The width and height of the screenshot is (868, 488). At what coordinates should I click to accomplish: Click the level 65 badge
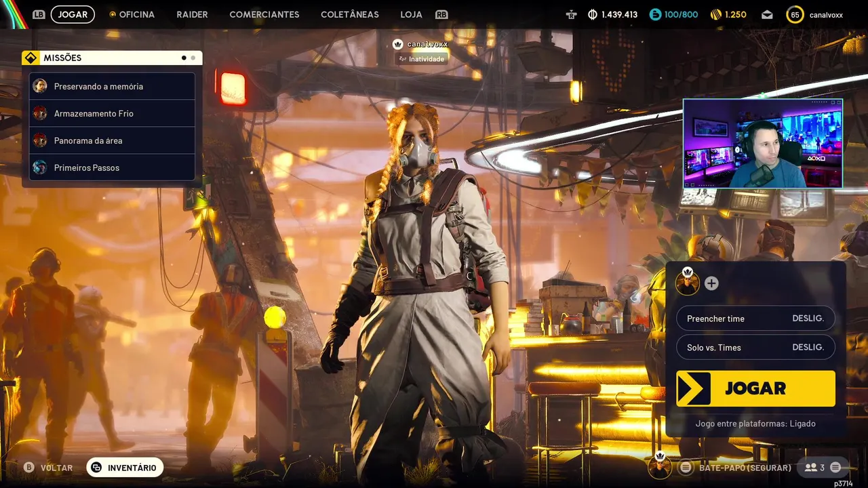(795, 14)
